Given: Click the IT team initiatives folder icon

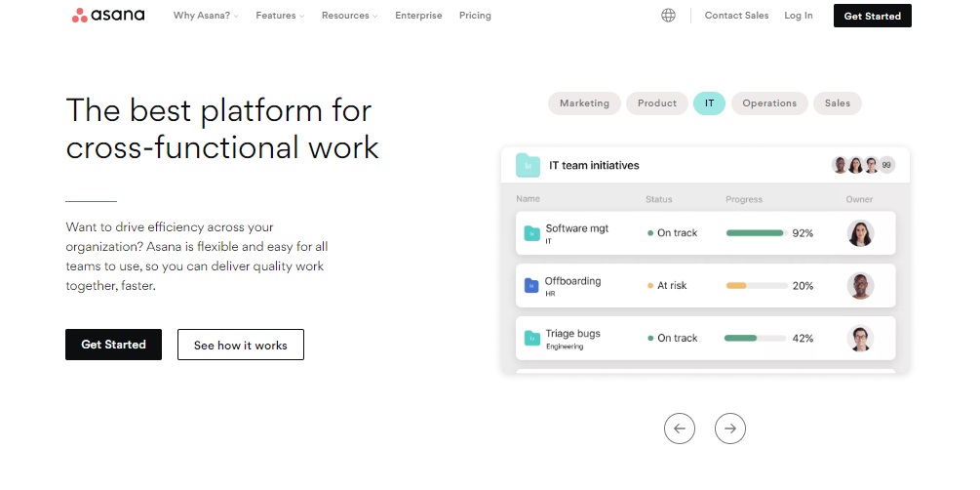Looking at the screenshot, I should 529,165.
